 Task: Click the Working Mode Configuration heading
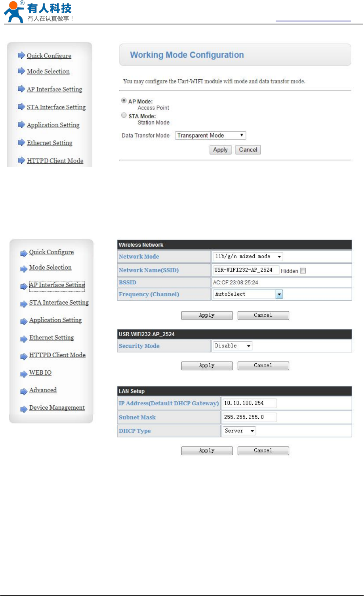click(187, 55)
